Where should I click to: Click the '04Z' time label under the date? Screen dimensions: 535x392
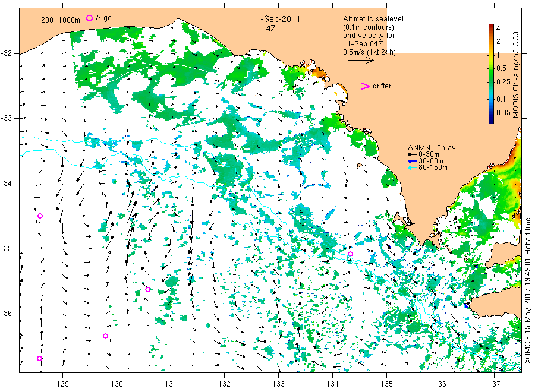[268, 29]
